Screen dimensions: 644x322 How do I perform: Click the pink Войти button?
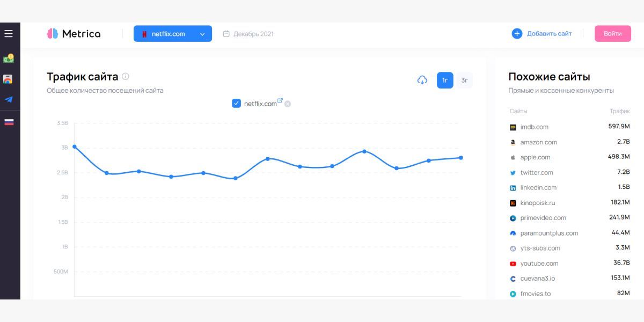pyautogui.click(x=613, y=34)
